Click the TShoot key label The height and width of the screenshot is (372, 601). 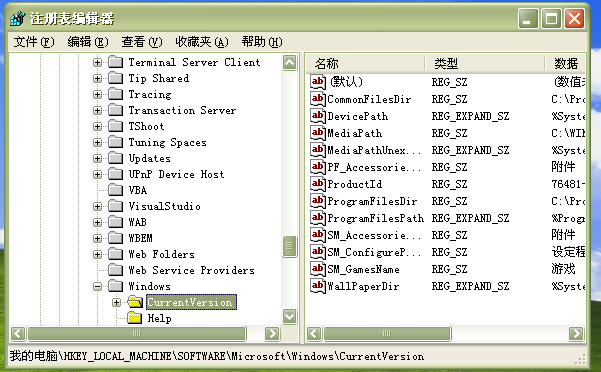coord(146,126)
